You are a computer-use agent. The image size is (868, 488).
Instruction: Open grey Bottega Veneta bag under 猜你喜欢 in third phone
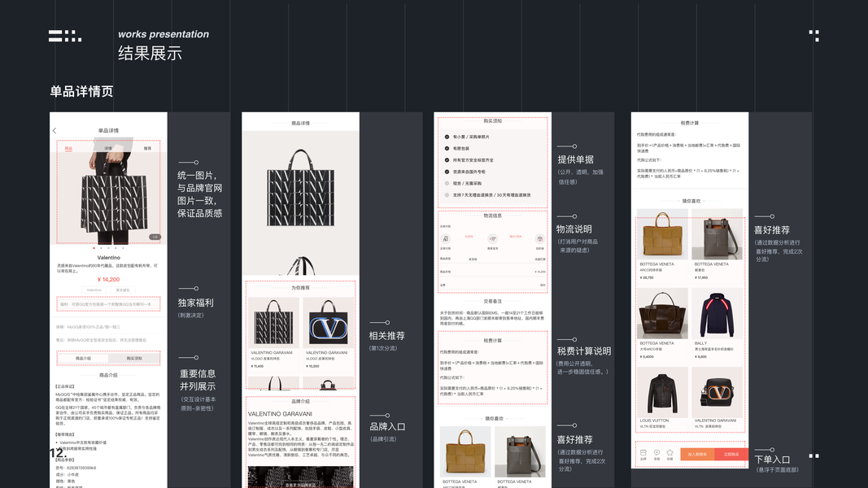[x=521, y=456]
